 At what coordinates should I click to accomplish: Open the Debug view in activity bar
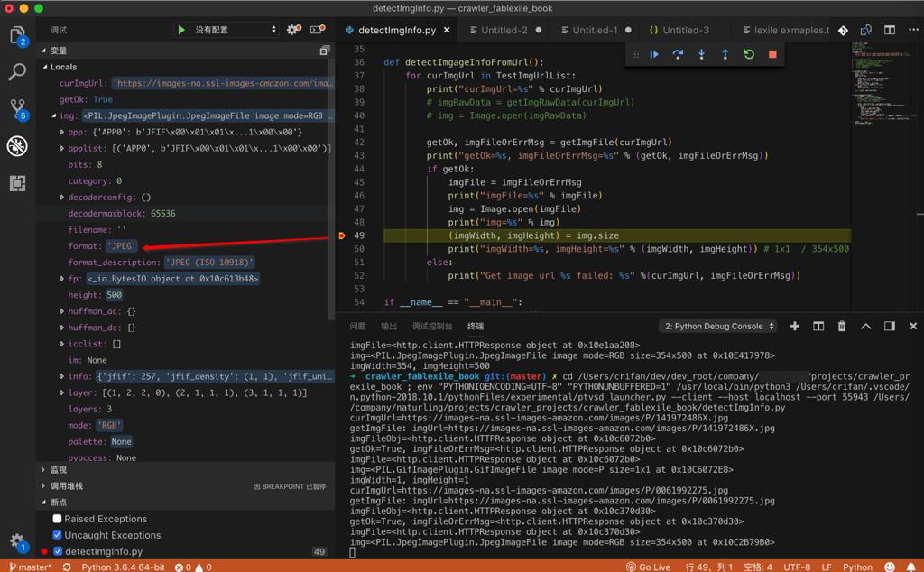[17, 146]
